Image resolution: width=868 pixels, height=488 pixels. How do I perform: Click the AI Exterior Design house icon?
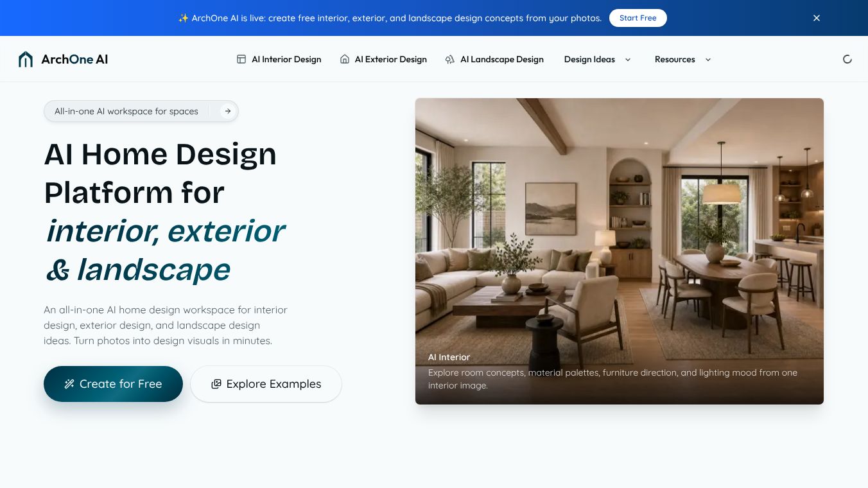(x=345, y=59)
